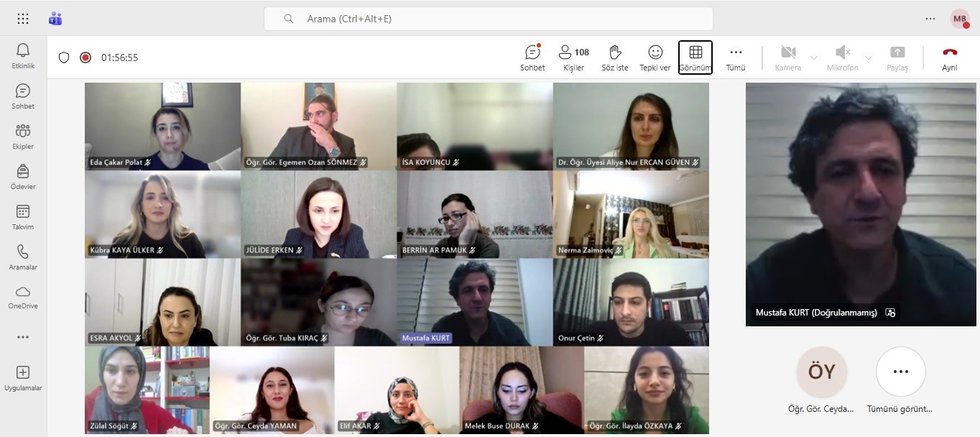Expand the Kamera options arrow

pos(814,57)
